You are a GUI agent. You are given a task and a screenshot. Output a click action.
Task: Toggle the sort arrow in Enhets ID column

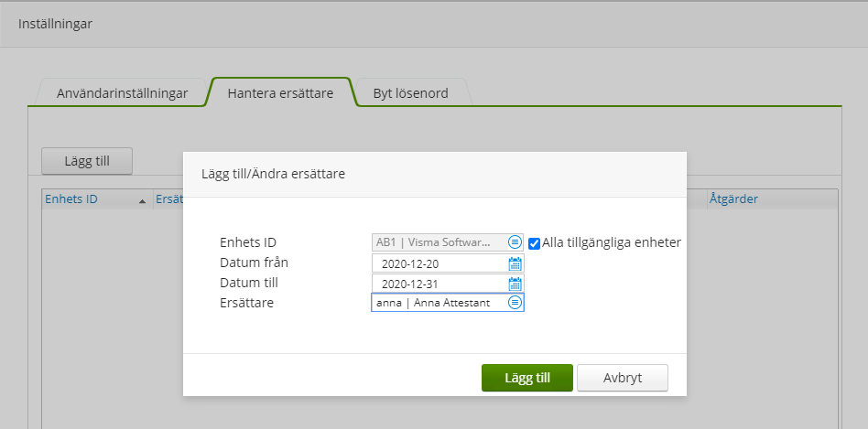[x=142, y=200]
